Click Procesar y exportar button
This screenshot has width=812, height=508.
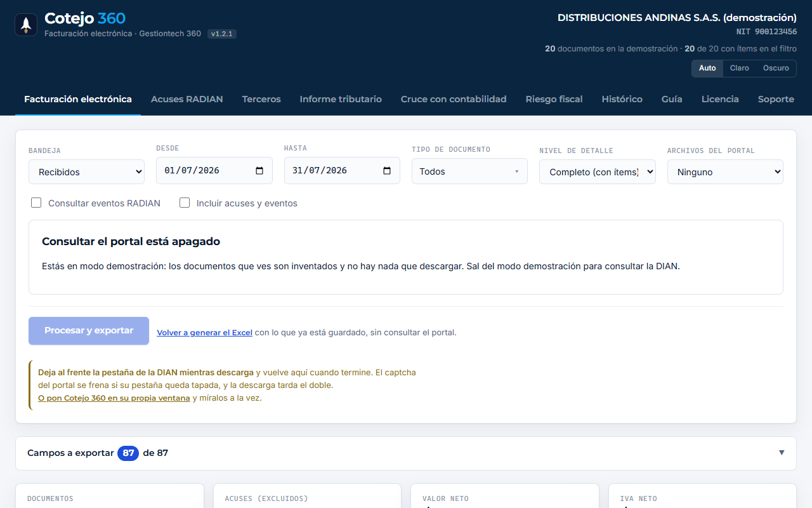tap(89, 331)
